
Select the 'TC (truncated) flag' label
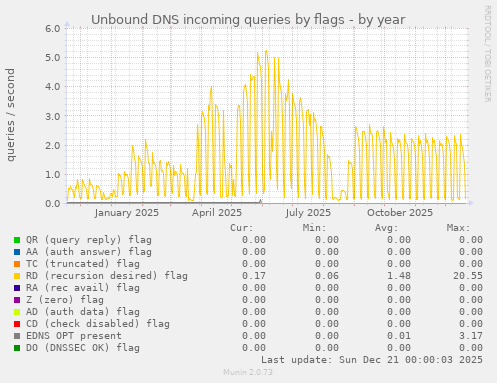[83, 264]
